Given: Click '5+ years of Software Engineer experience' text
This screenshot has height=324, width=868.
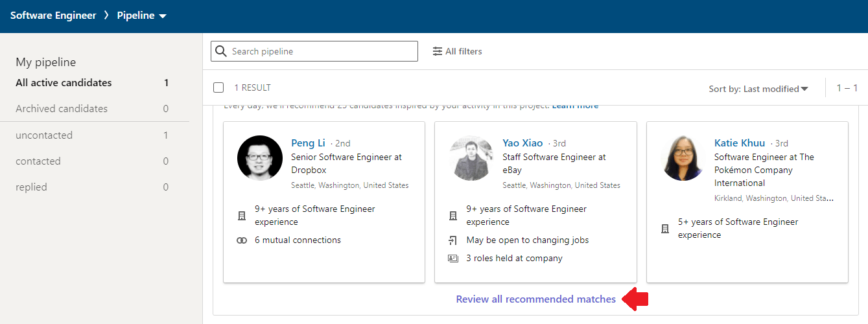Looking at the screenshot, I should (738, 228).
